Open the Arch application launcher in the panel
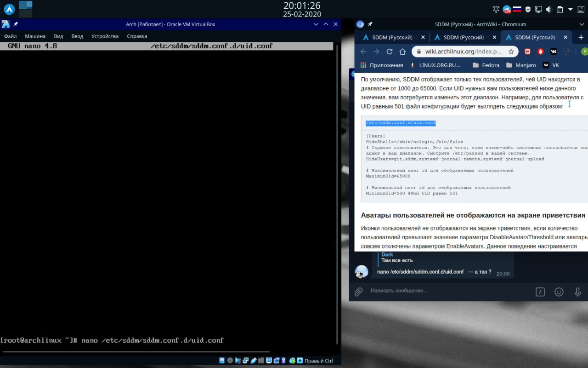 [x=9, y=9]
